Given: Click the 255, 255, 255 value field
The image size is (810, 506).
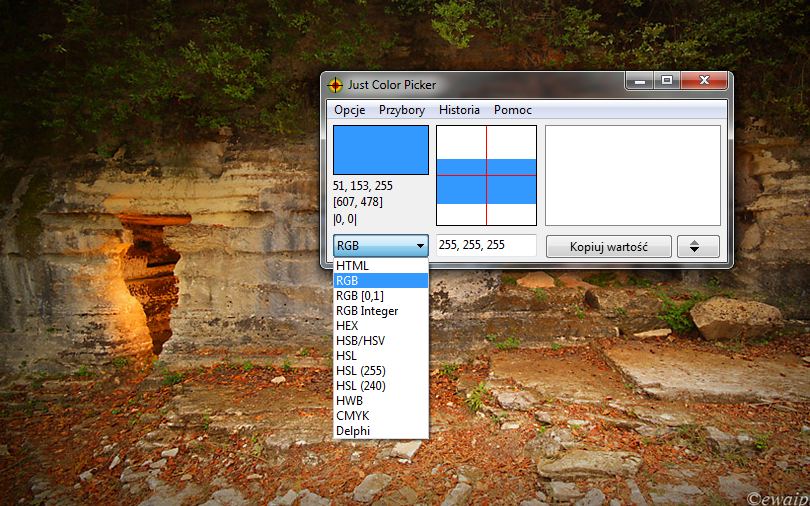Looking at the screenshot, I should pos(487,245).
